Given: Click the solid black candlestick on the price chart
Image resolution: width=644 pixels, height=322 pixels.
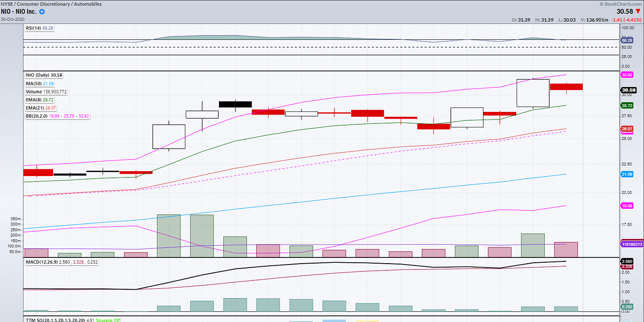Looking at the screenshot, I should [235, 104].
